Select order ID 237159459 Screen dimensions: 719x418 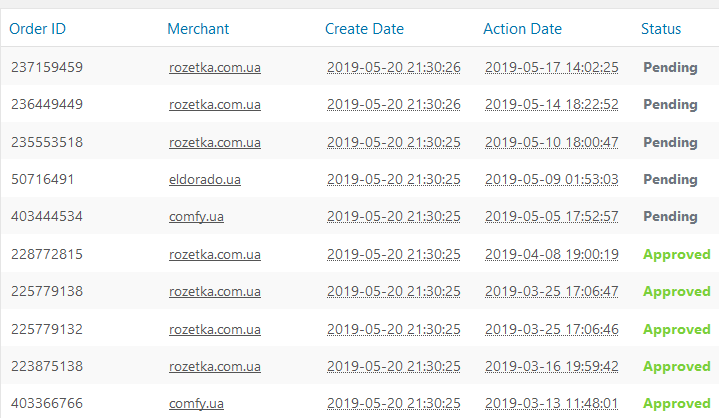click(x=47, y=67)
